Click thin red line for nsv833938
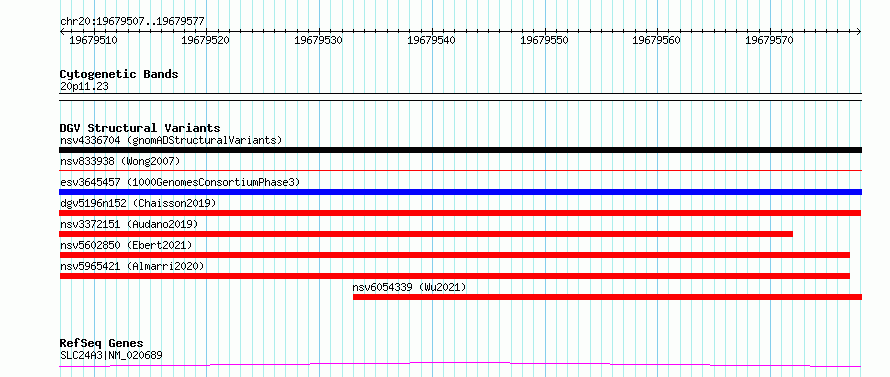Screen dimensions: 890x377 pos(460,170)
